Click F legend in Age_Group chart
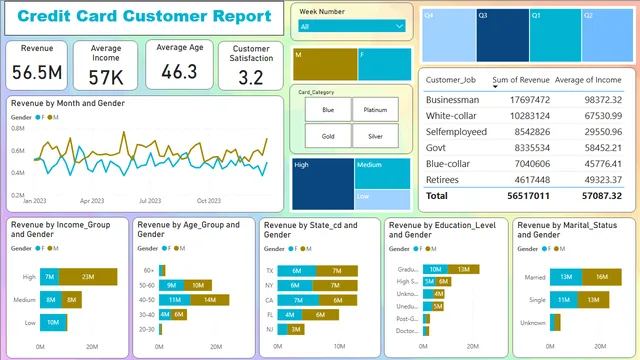Viewport: 640px width, 360px height. coord(166,248)
